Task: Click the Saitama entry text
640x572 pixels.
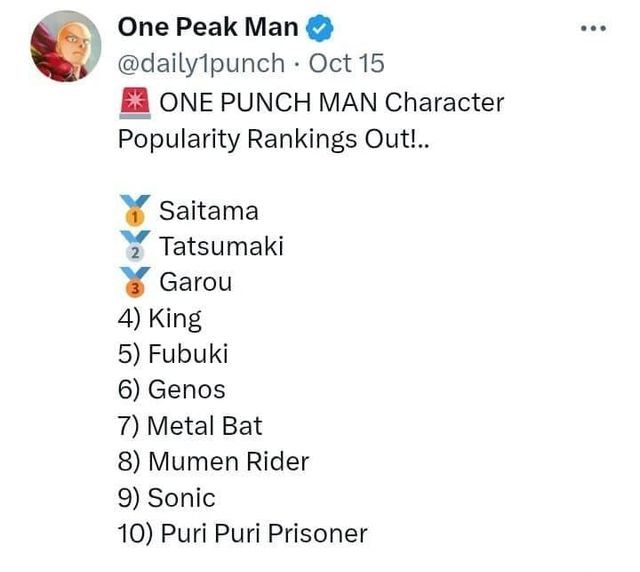Action: [208, 211]
